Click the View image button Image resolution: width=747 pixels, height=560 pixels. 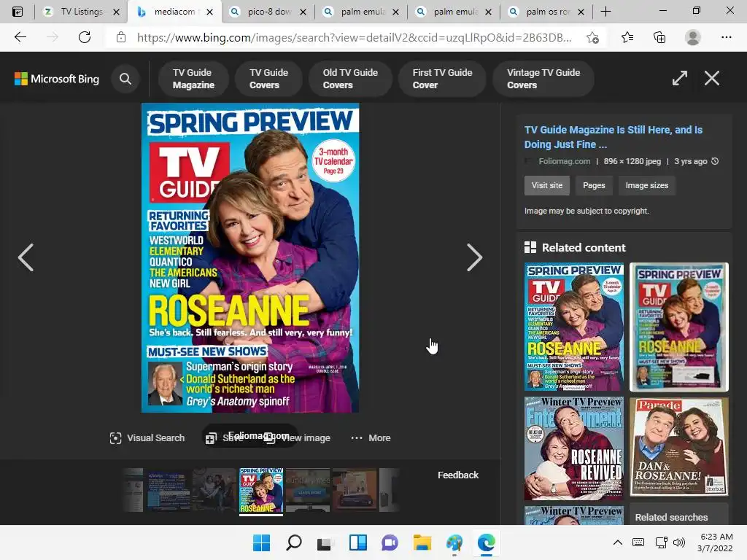[x=298, y=438]
